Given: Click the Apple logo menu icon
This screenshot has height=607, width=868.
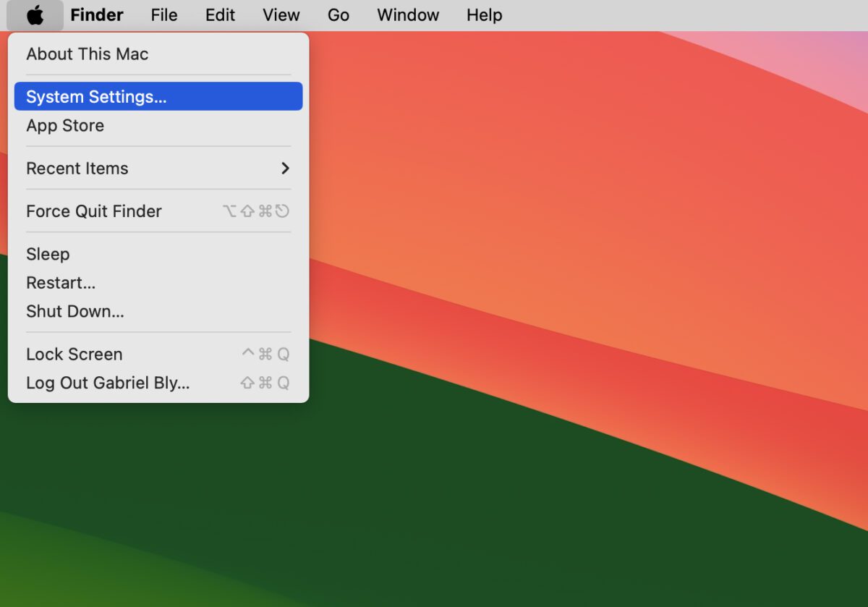Looking at the screenshot, I should (35, 15).
